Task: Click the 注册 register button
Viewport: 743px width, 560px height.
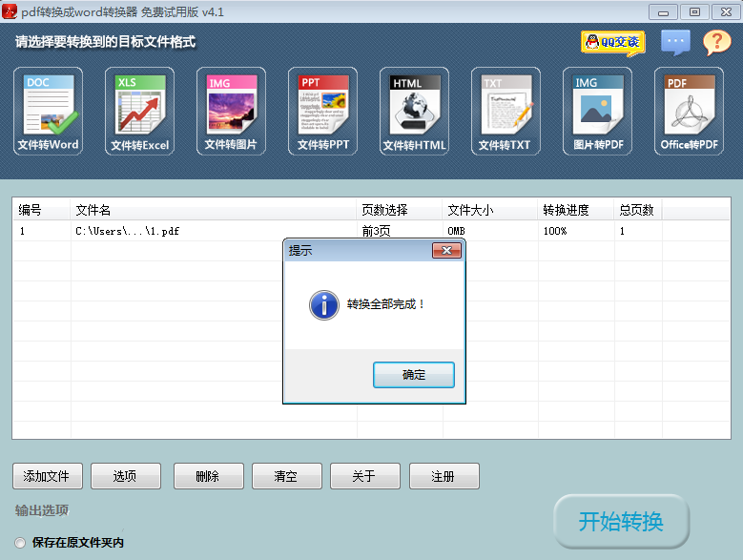Action: pos(444,476)
